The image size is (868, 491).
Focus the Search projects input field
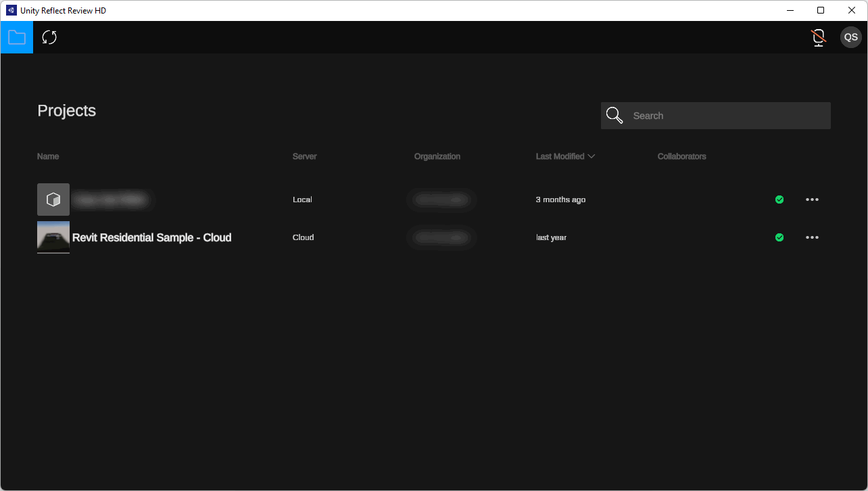[716, 116]
